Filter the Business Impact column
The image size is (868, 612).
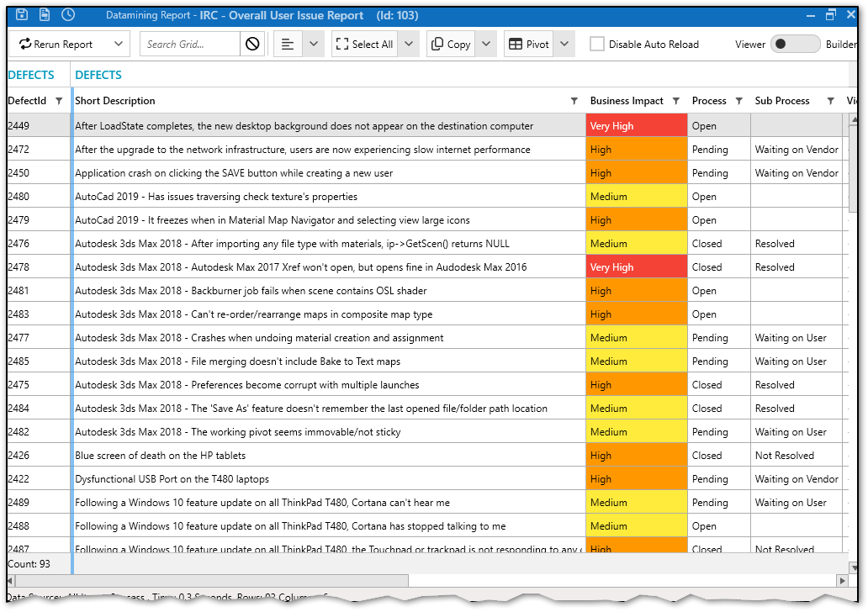click(x=676, y=101)
